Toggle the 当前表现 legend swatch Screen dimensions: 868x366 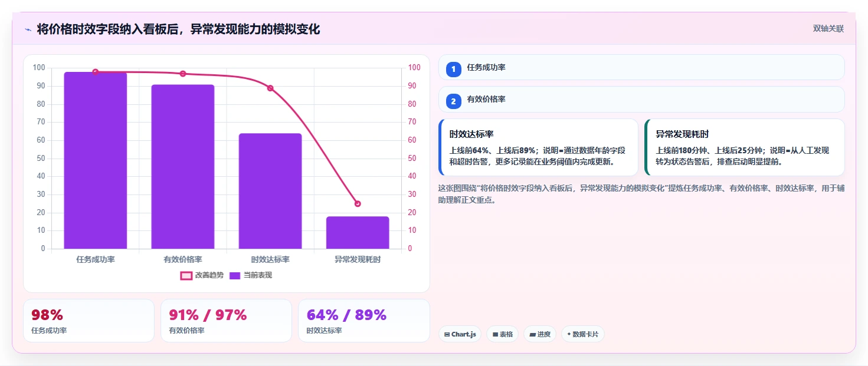point(235,275)
